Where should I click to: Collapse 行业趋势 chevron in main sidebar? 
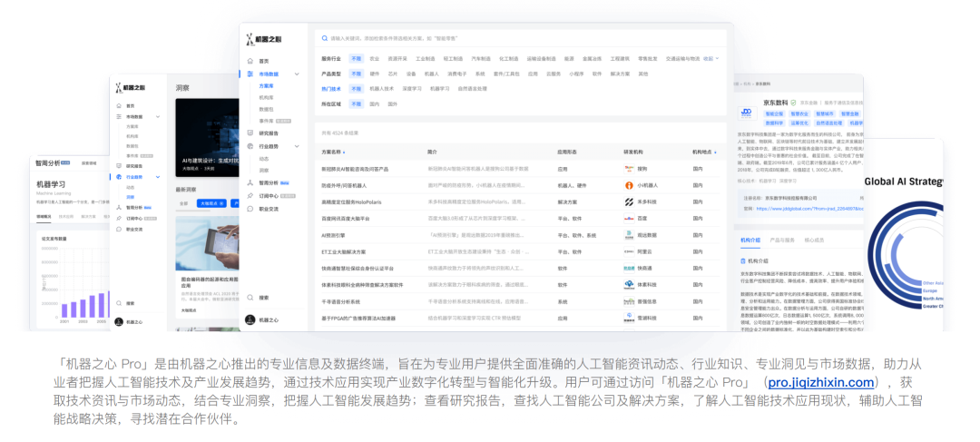tap(297, 146)
